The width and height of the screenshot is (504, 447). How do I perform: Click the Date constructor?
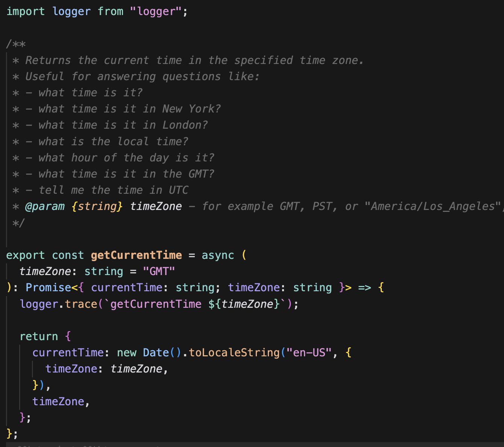(156, 353)
